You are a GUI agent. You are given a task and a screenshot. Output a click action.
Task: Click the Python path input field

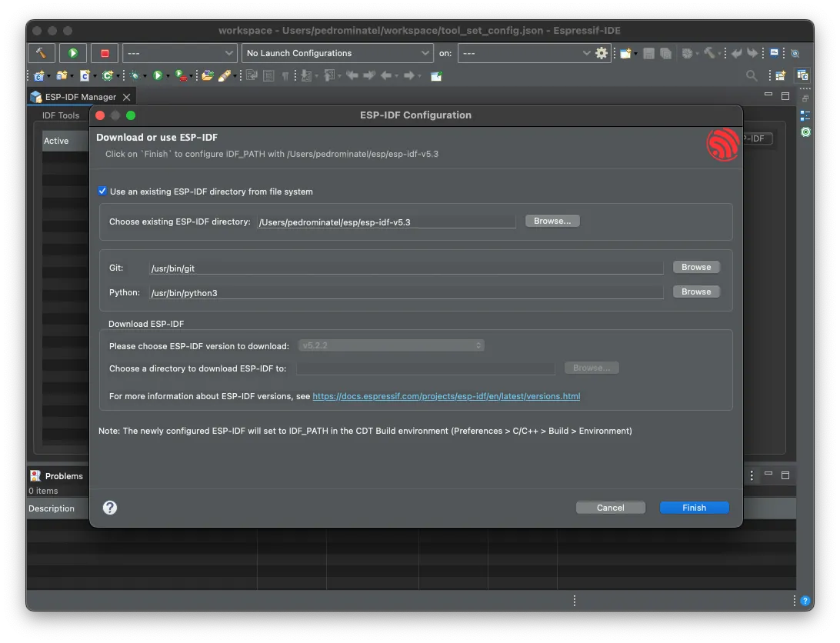[x=405, y=293]
